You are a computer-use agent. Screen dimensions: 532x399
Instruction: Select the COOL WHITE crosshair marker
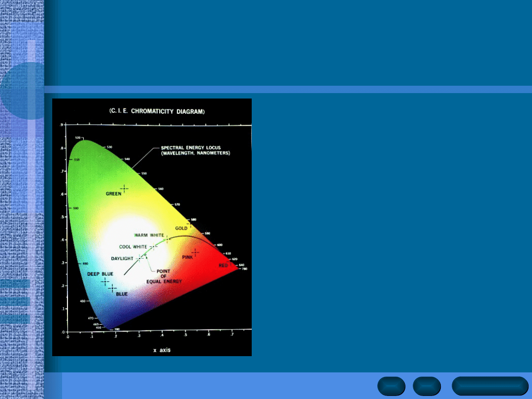[153, 247]
